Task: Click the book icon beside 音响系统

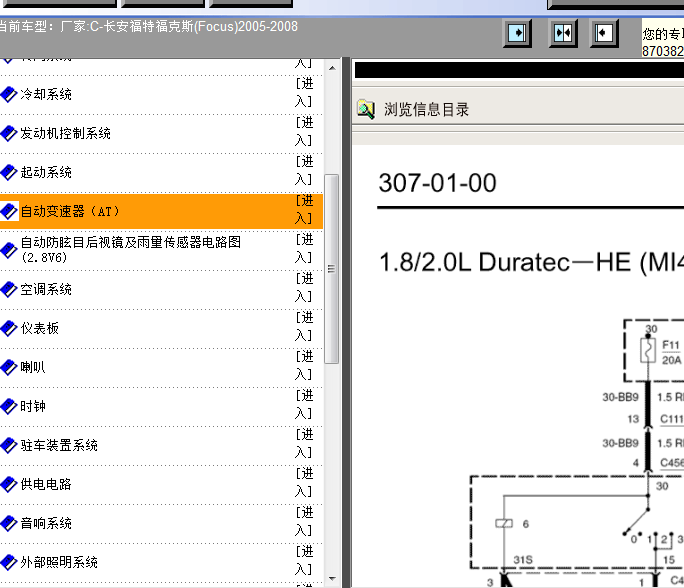Action: (9, 523)
